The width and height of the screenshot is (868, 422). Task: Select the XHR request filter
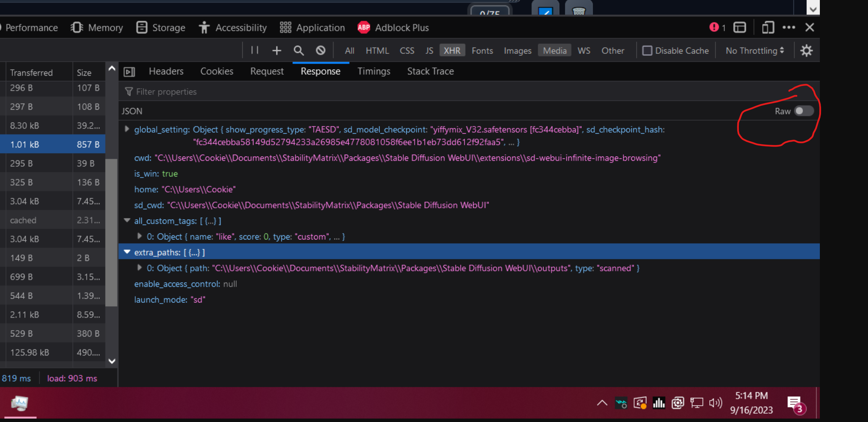pyautogui.click(x=452, y=50)
